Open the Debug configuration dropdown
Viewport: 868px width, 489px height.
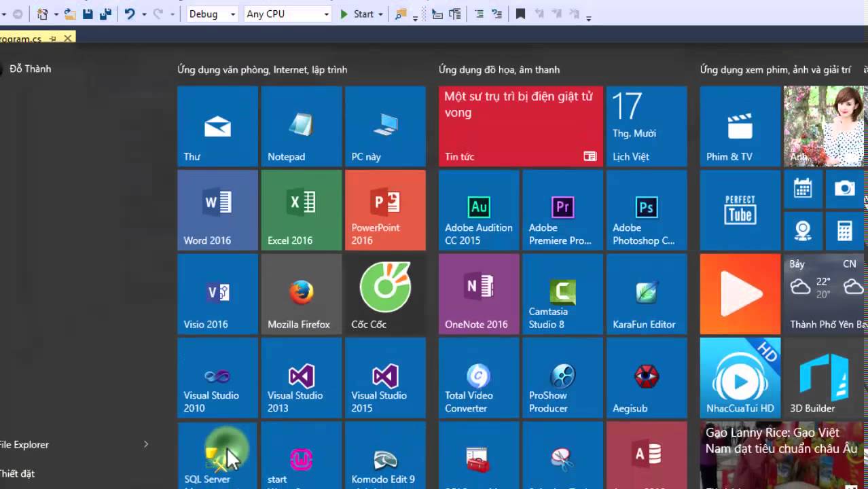click(212, 14)
